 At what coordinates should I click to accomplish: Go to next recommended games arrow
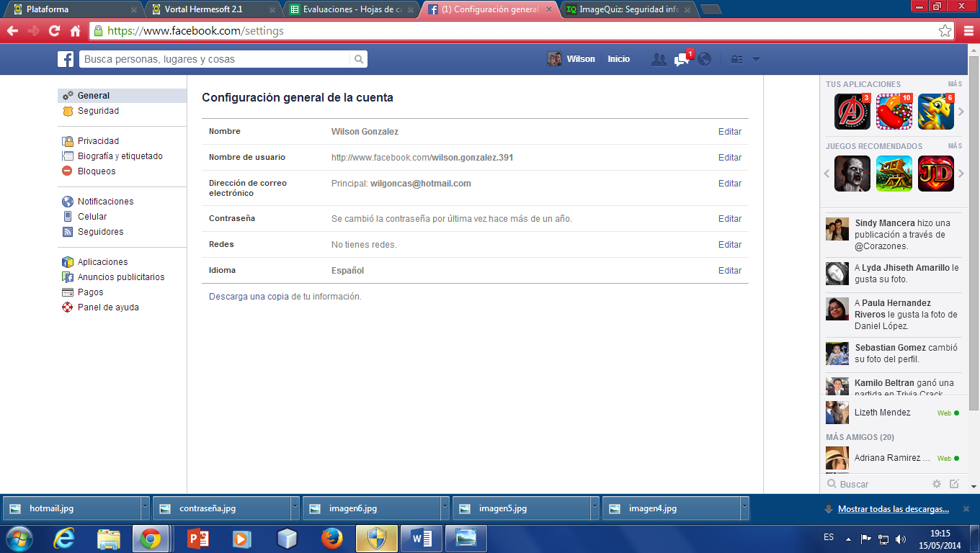click(961, 174)
